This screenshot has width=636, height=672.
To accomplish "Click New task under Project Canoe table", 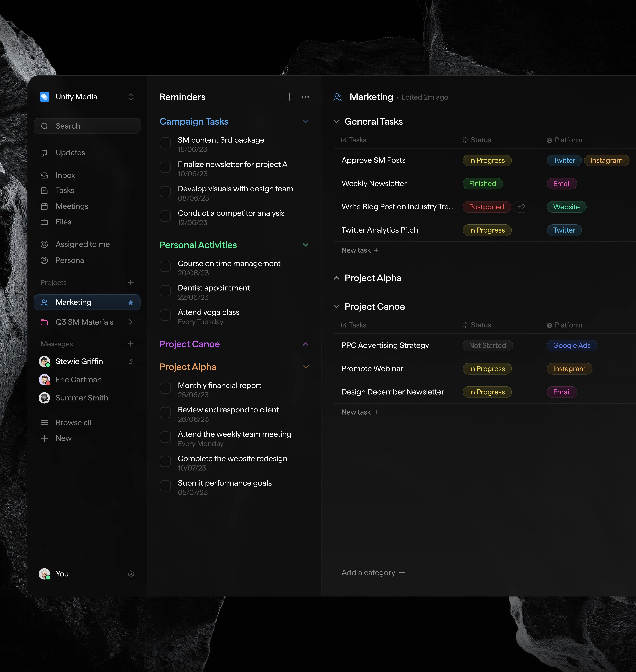I will (x=360, y=412).
